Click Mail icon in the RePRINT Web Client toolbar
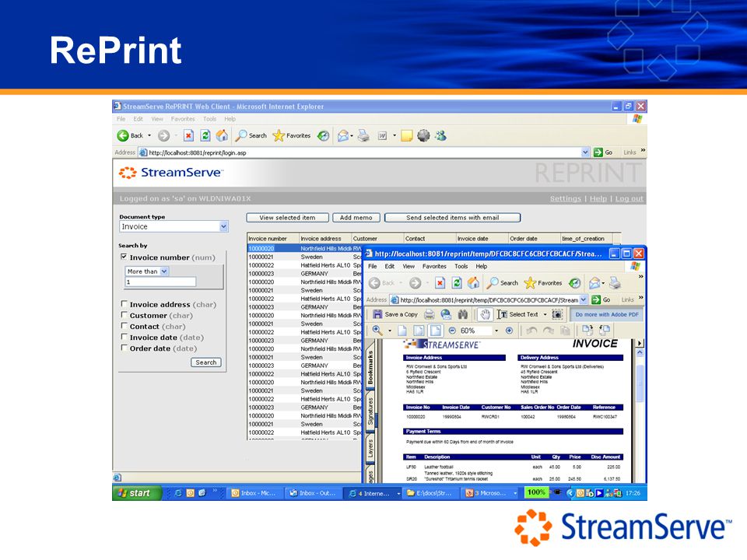This screenshot has width=747, height=560. click(342, 135)
